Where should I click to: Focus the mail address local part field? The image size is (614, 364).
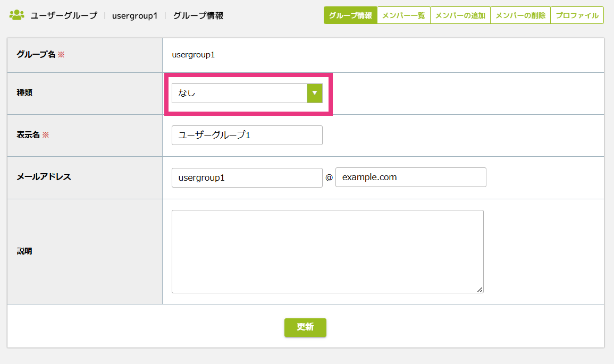[247, 177]
